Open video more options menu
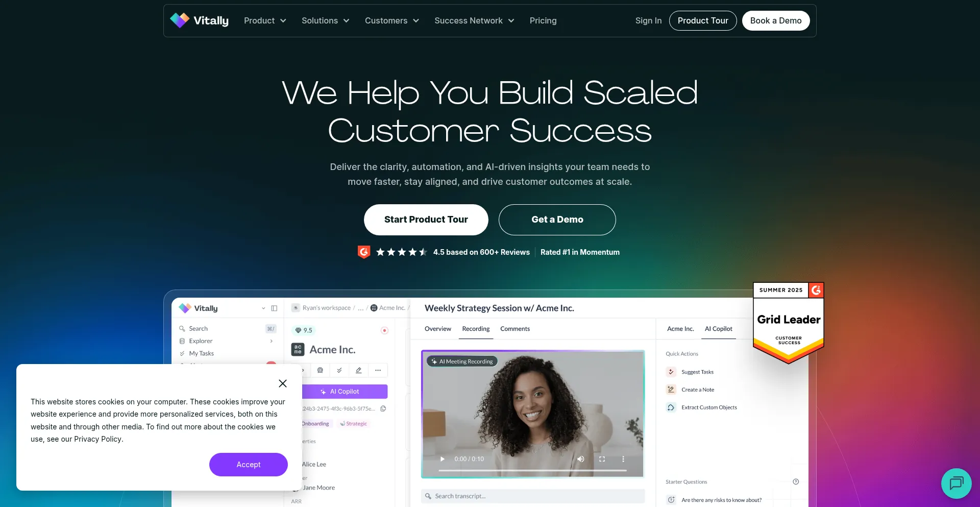The image size is (980, 507). pyautogui.click(x=623, y=459)
